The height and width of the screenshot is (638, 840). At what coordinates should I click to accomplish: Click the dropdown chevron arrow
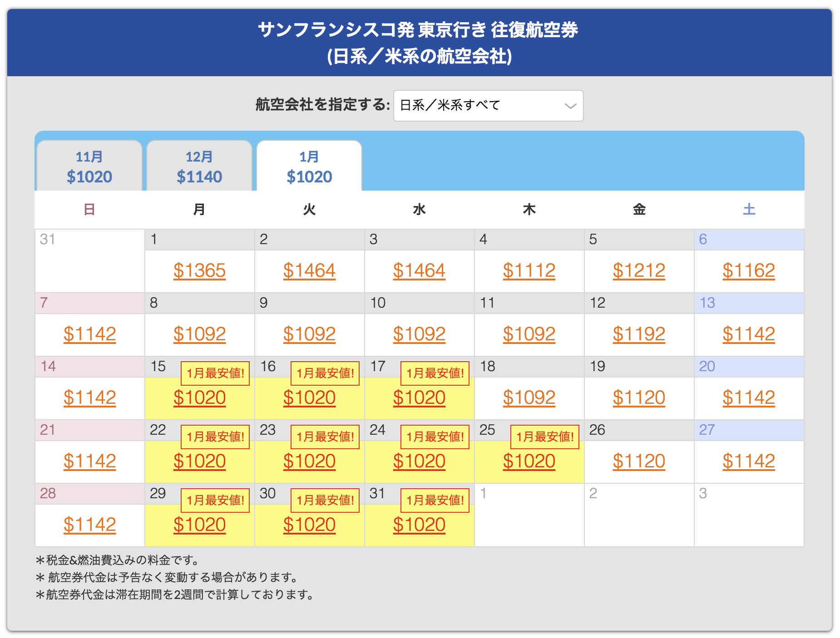[x=570, y=106]
